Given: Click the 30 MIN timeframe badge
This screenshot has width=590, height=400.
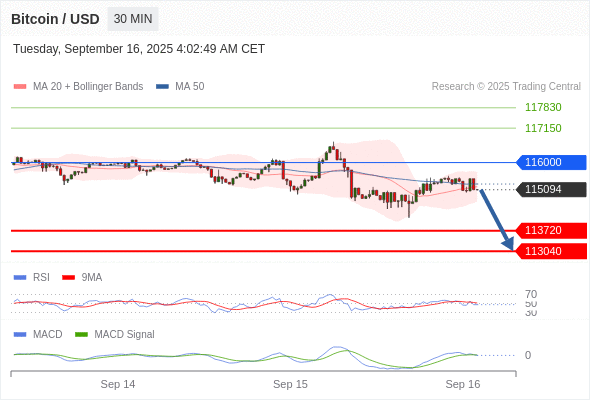Looking at the screenshot, I should coord(133,19).
